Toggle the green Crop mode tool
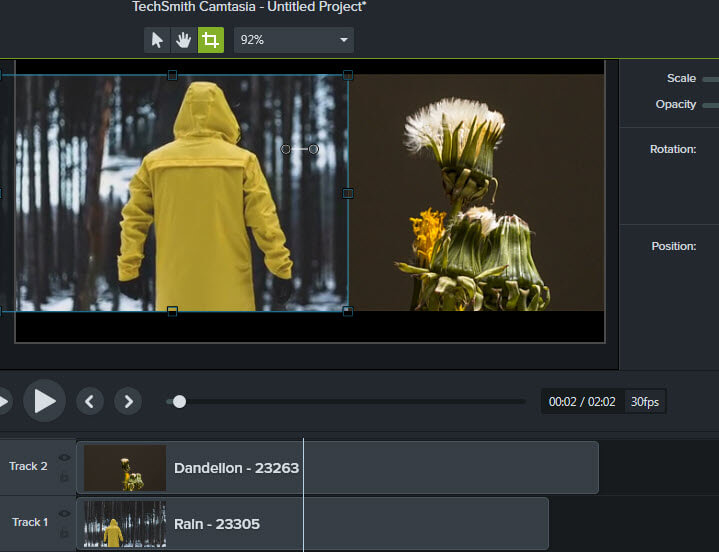 210,40
